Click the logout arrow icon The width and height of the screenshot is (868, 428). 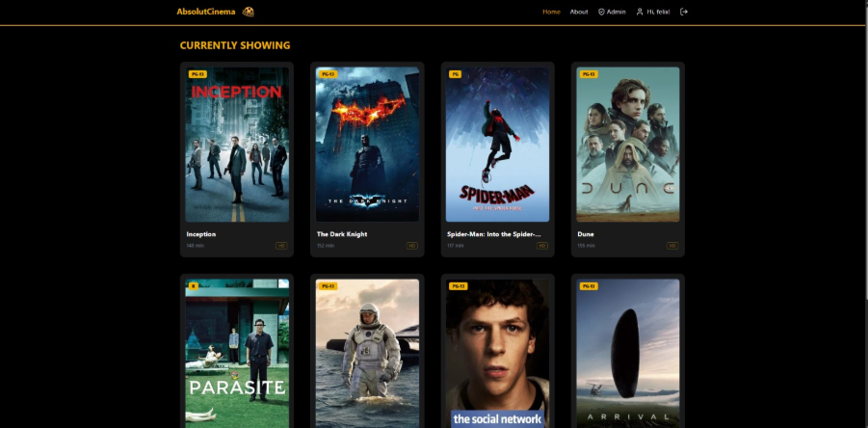(684, 12)
